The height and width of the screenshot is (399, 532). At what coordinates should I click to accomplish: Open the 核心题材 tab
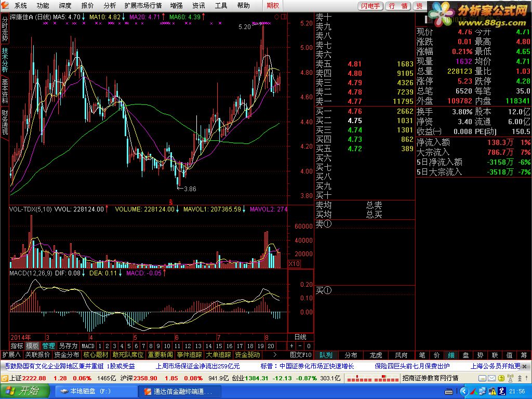point(96,355)
